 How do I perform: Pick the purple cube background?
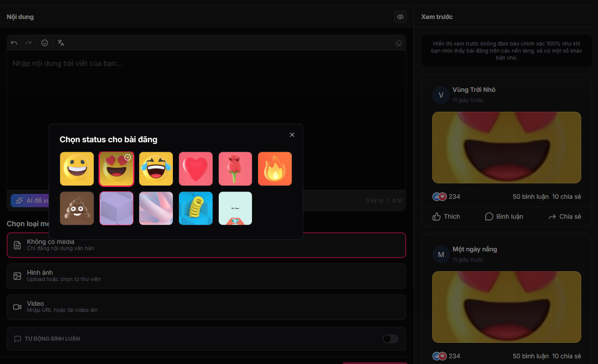[x=117, y=208]
